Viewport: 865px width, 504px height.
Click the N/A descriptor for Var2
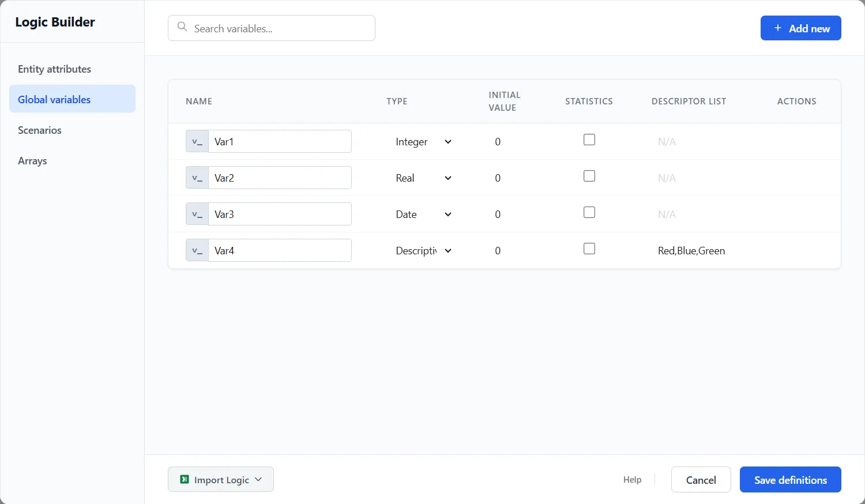tap(667, 178)
